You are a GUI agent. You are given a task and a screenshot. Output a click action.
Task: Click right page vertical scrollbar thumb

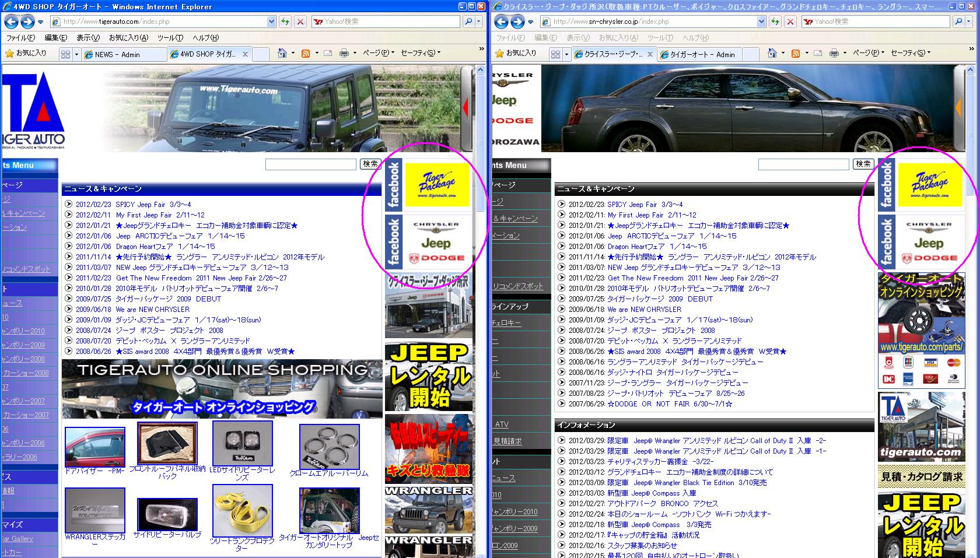click(971, 135)
